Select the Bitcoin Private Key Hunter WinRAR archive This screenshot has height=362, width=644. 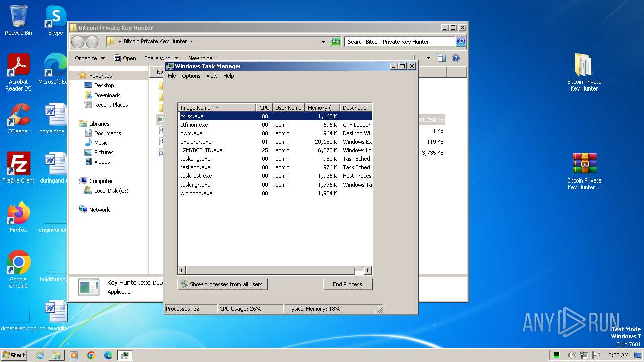[x=584, y=171]
